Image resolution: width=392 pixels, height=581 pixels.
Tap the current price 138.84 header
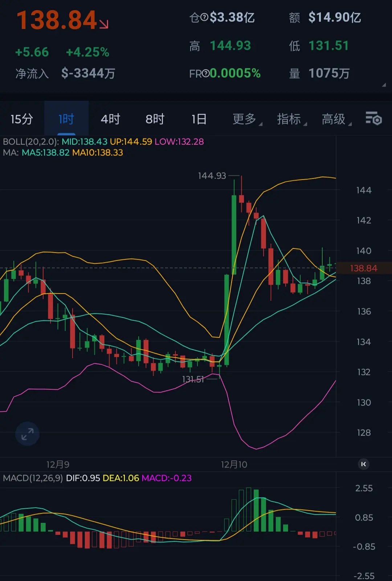coord(57,20)
